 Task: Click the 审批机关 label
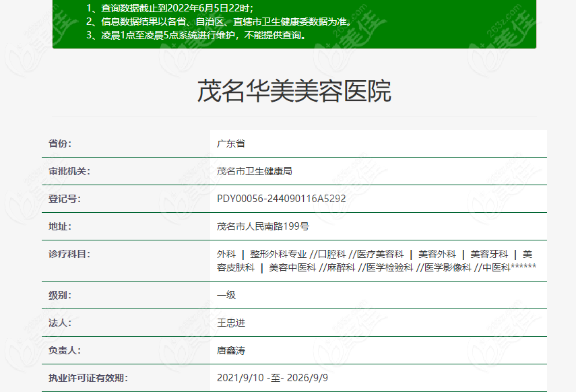tap(69, 171)
